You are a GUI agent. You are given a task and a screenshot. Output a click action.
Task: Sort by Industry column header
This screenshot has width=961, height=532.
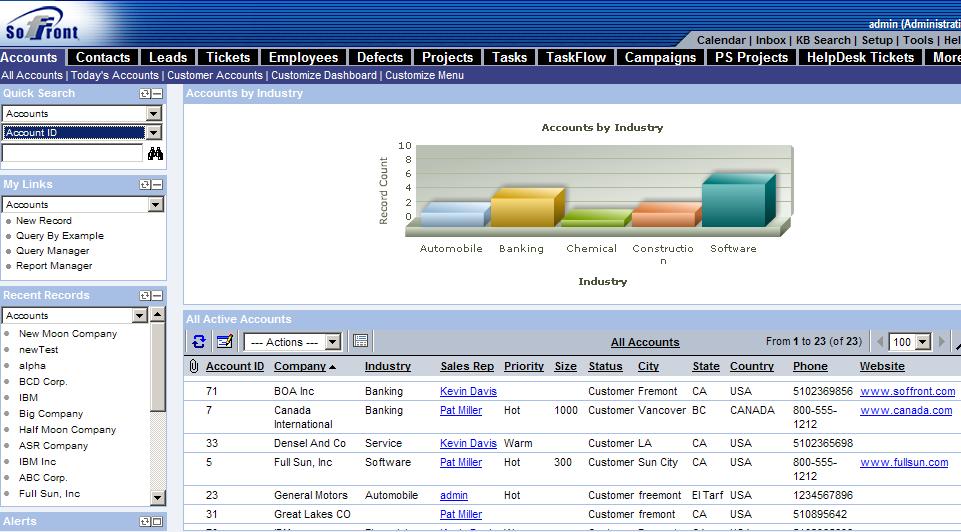pyautogui.click(x=387, y=366)
